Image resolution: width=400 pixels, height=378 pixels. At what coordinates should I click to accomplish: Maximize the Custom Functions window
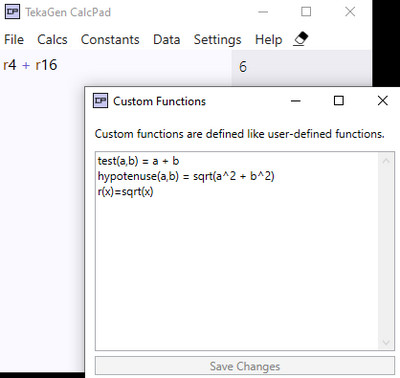(x=339, y=100)
